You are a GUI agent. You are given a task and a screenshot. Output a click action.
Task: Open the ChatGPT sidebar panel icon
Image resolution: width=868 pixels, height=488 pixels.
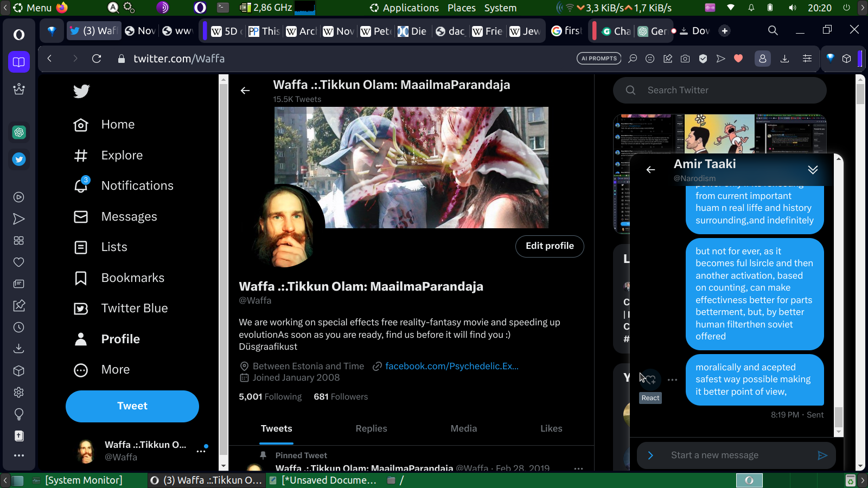19,132
